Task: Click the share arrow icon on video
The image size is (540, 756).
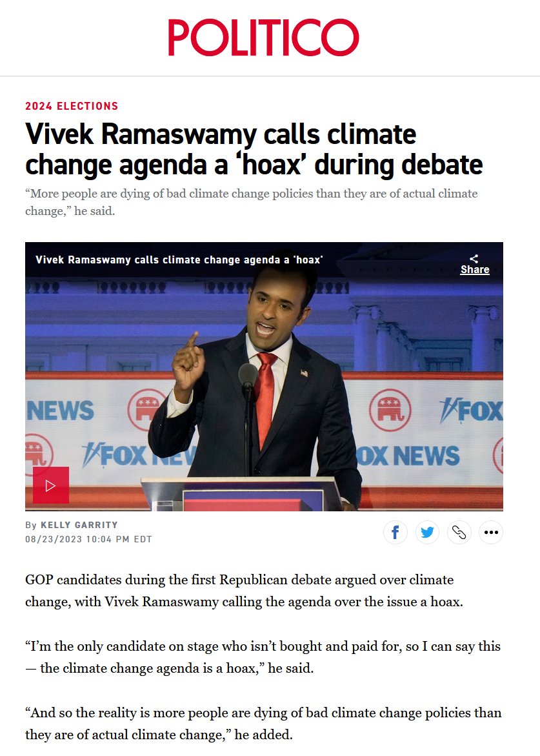Action: pyautogui.click(x=474, y=258)
